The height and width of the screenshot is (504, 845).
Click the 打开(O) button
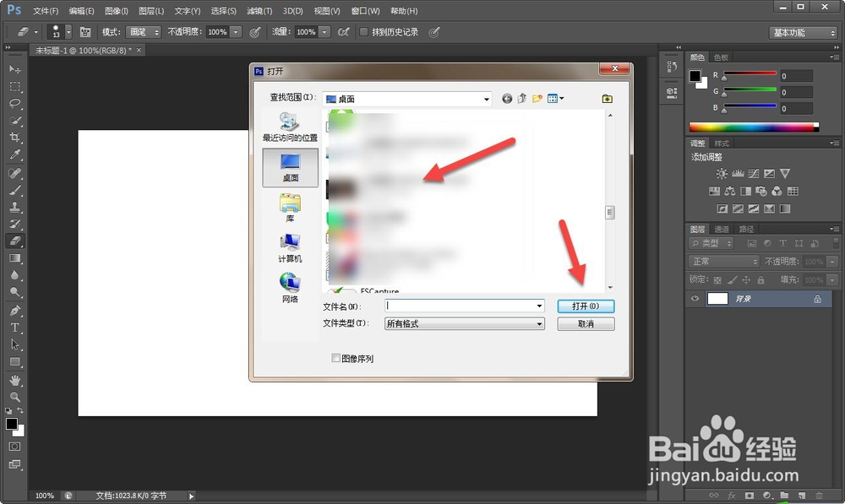(586, 306)
